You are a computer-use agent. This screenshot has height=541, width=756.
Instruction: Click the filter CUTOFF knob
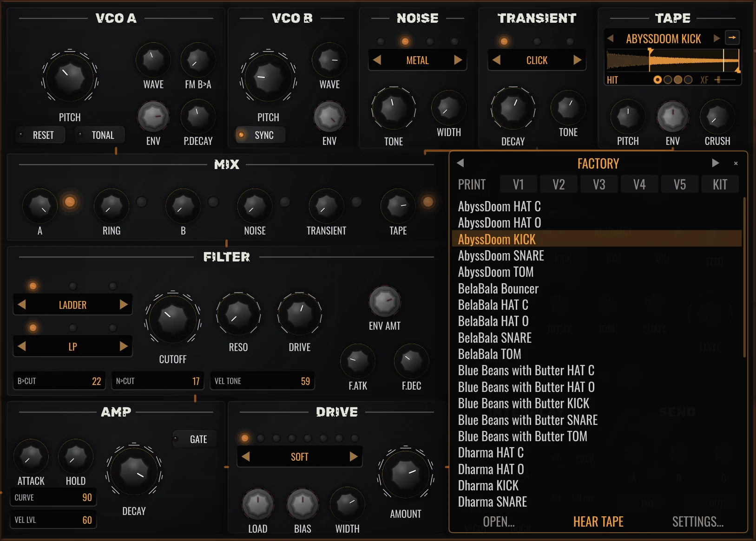pos(173,320)
